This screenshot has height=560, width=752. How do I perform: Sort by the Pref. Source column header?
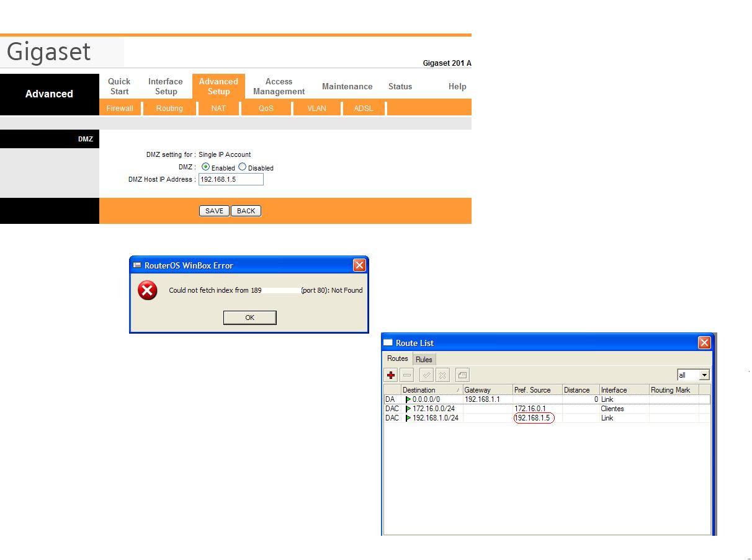[x=537, y=390]
